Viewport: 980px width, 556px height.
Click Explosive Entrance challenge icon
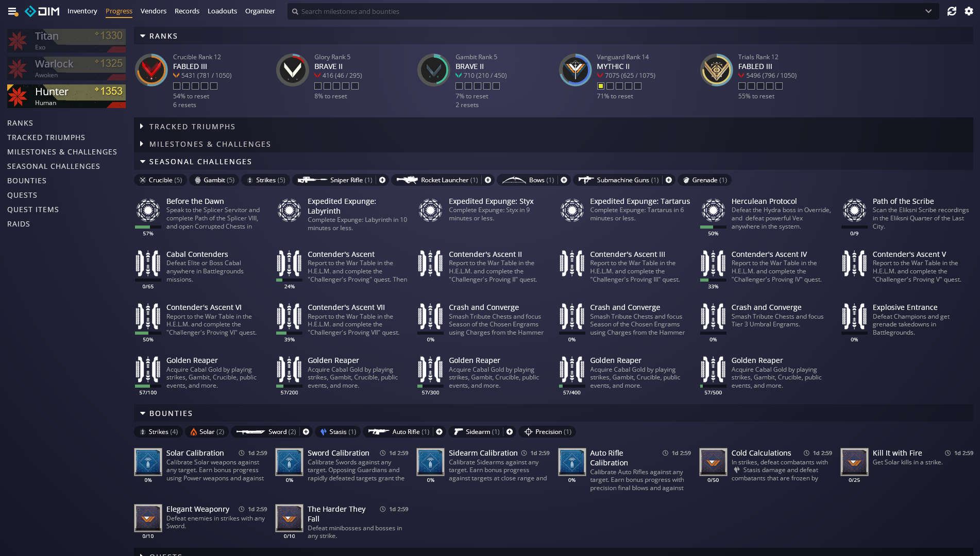tap(854, 317)
